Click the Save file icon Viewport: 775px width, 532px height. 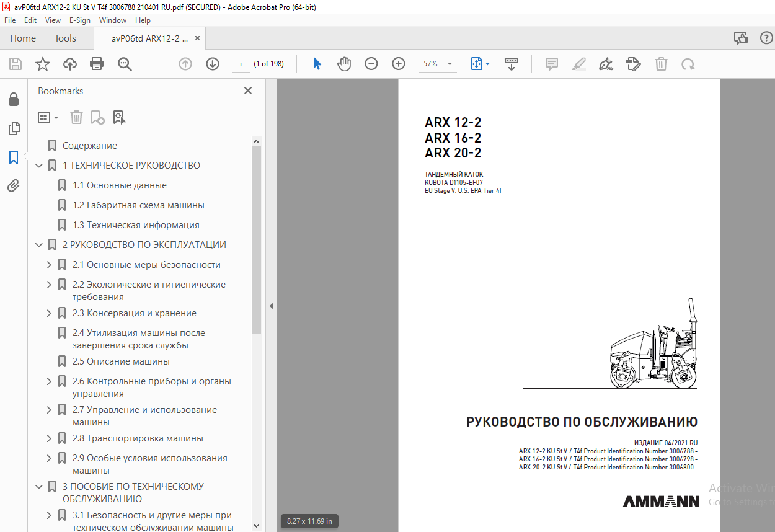pos(15,64)
